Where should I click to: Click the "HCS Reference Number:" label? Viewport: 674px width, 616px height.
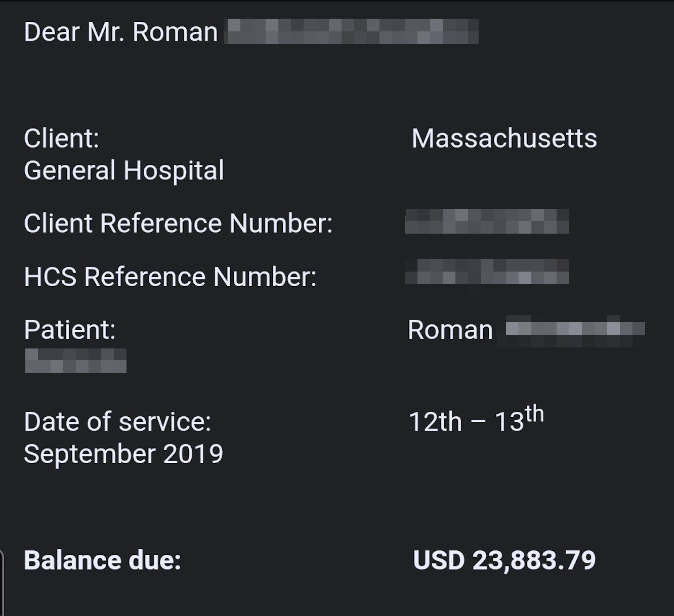pyautogui.click(x=170, y=277)
